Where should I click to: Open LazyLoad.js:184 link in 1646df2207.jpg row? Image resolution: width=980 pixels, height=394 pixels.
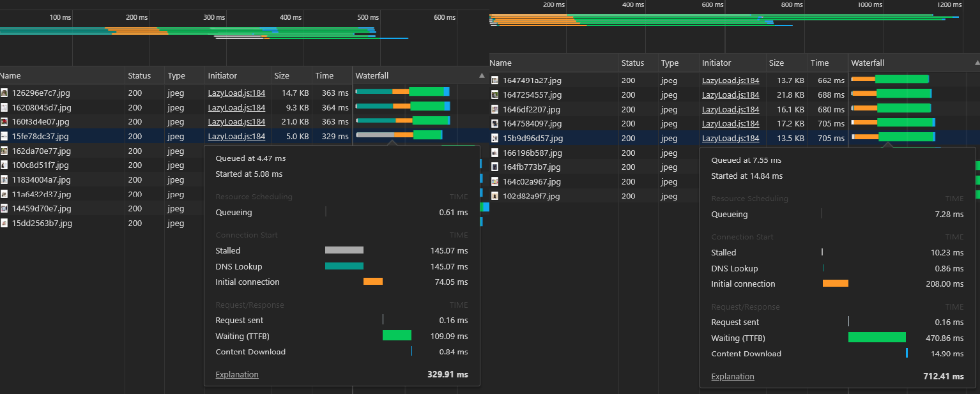[x=730, y=109]
